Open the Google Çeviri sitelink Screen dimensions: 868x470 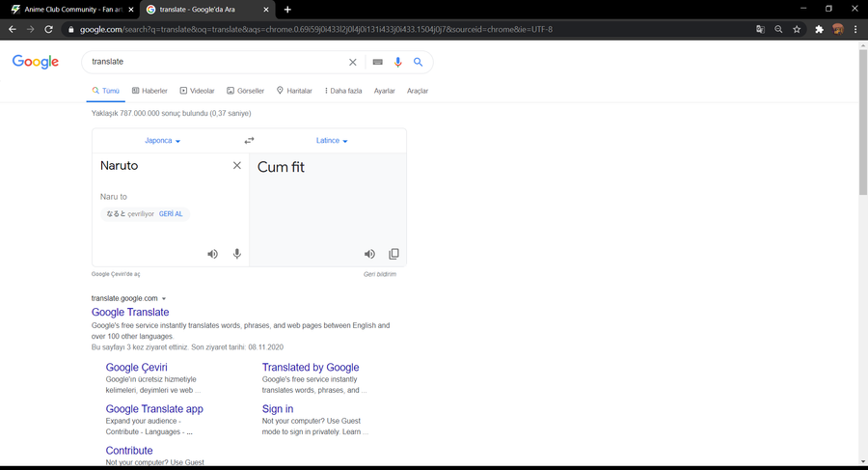(x=136, y=367)
